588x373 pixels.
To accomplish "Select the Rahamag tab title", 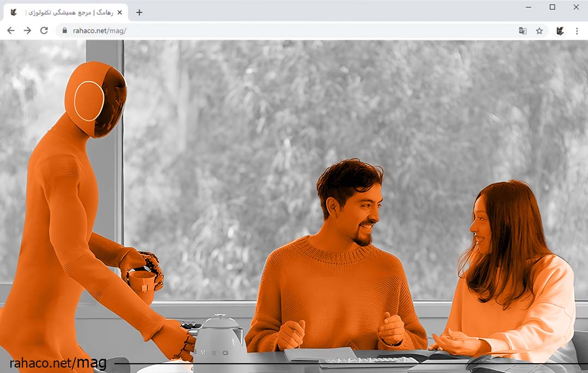I will tap(68, 13).
